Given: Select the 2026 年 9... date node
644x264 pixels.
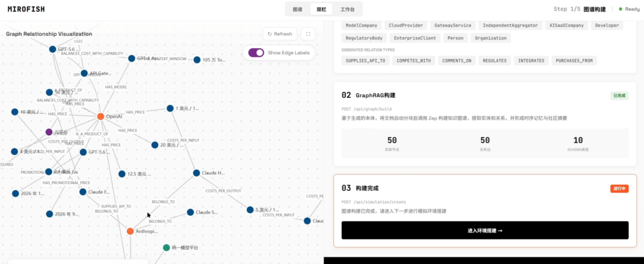Looking at the screenshot, I should pos(49,214).
